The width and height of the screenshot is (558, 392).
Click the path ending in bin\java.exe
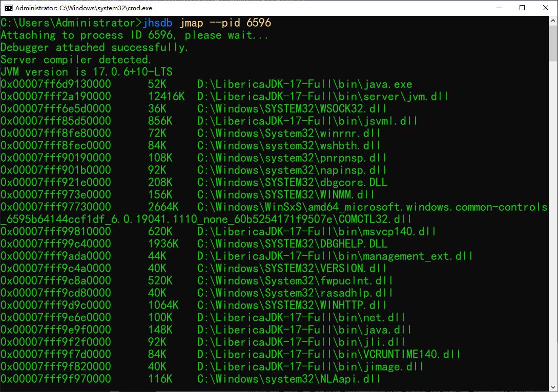(x=305, y=84)
